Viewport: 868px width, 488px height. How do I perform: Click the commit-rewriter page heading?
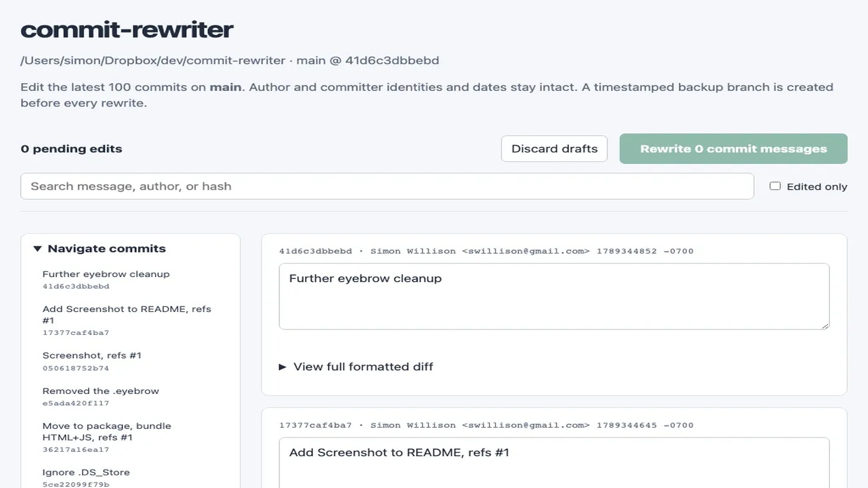[127, 30]
